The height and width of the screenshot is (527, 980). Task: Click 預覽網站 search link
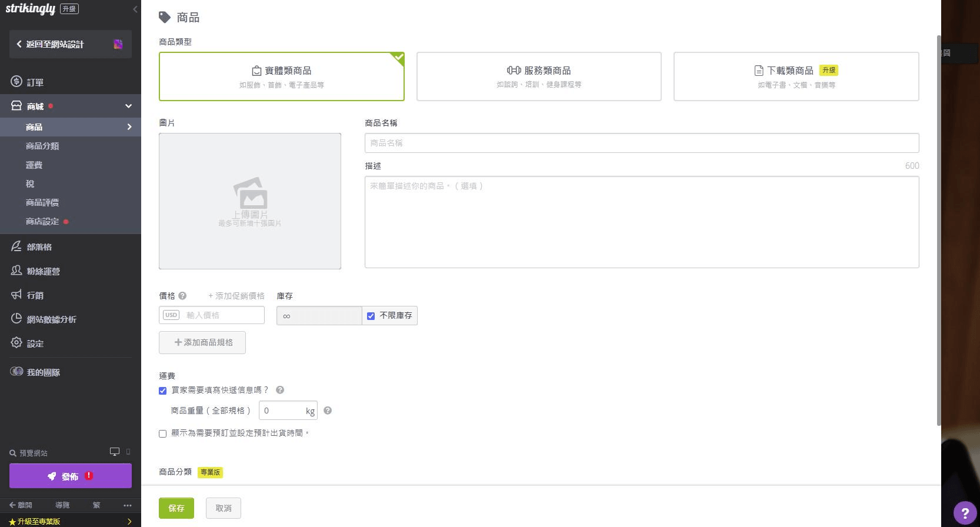click(29, 453)
